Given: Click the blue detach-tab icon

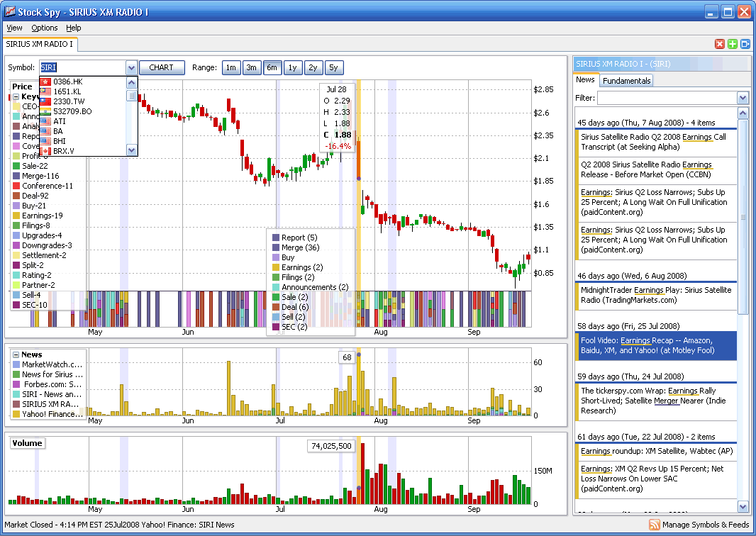Looking at the screenshot, I should tap(745, 44).
